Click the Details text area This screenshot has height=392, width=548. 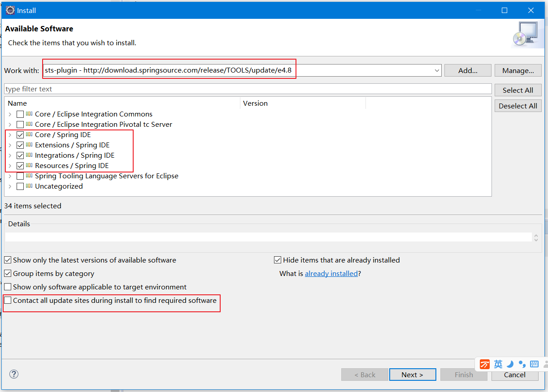pos(268,237)
